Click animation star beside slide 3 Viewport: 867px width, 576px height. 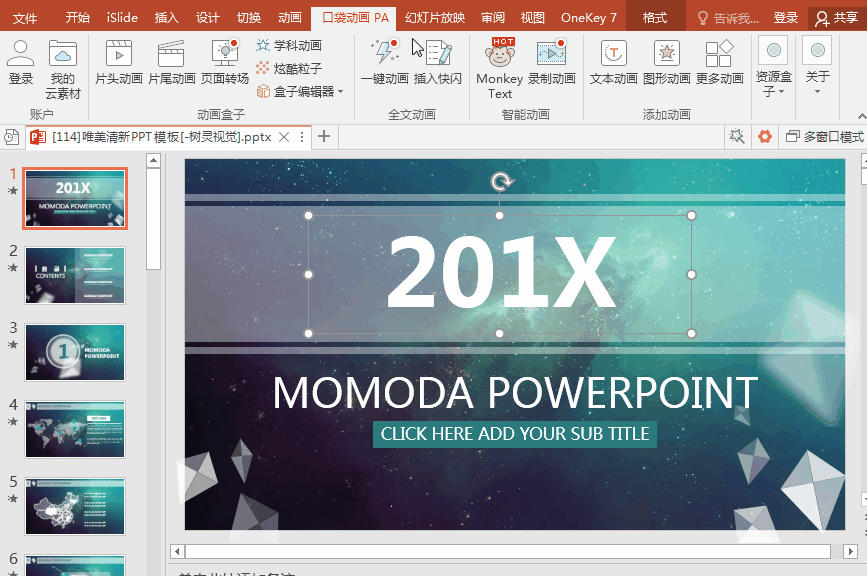(13, 344)
